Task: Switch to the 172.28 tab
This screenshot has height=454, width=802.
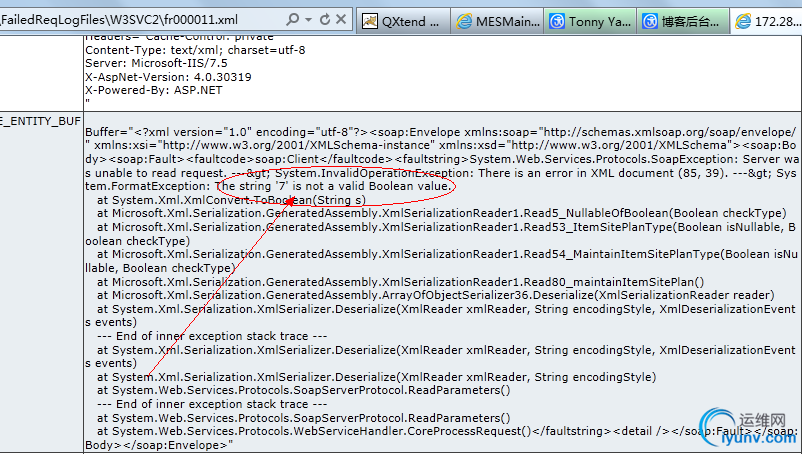Action: [766, 21]
